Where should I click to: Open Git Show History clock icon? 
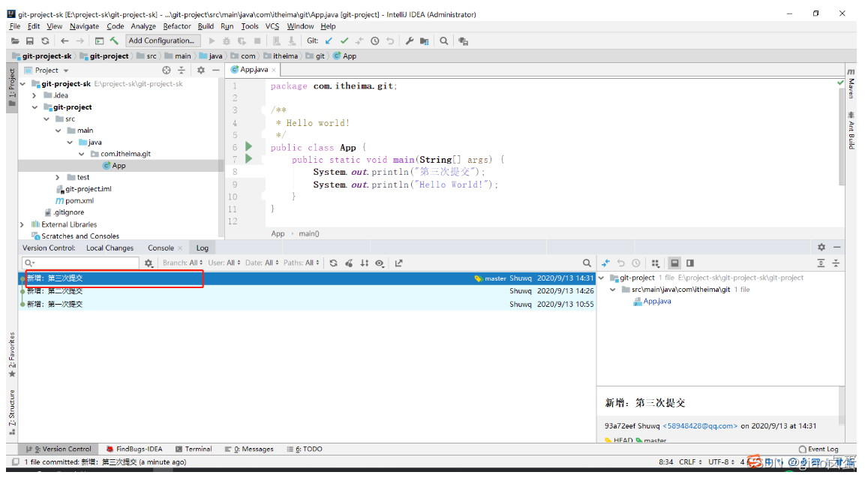click(375, 41)
